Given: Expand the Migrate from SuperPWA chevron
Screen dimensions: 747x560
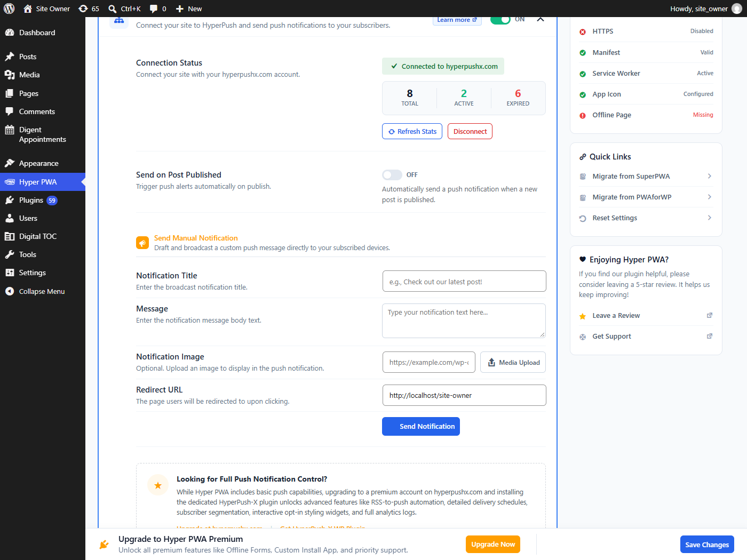Looking at the screenshot, I should [709, 176].
